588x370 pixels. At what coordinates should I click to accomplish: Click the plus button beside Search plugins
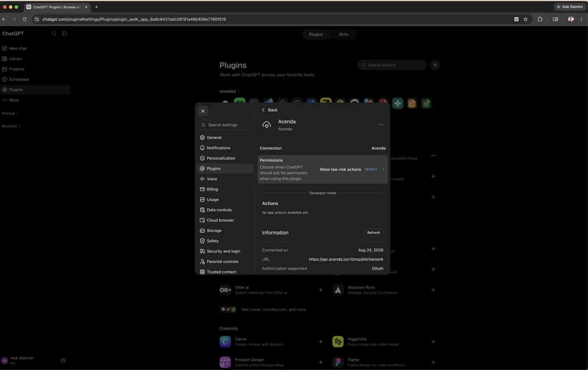click(435, 65)
